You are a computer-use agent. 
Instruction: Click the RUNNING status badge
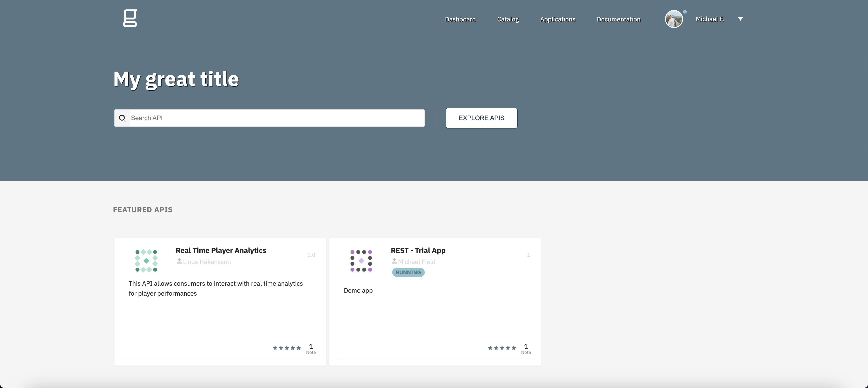408,272
